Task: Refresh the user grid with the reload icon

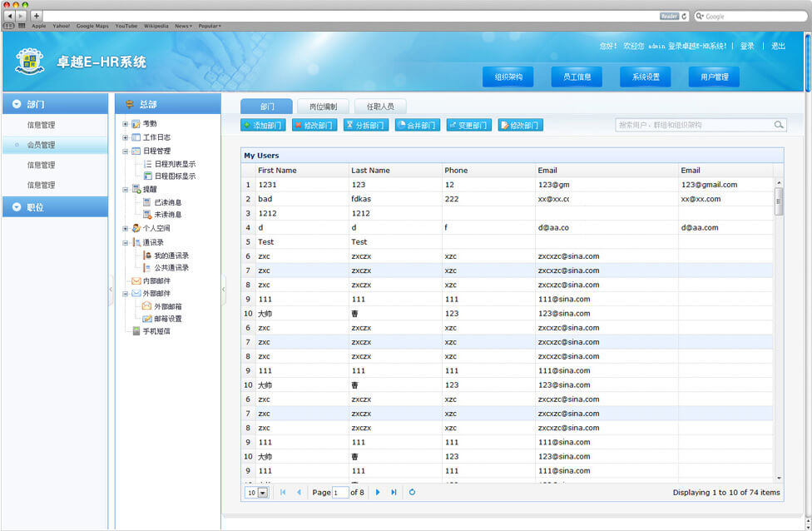Action: [412, 493]
